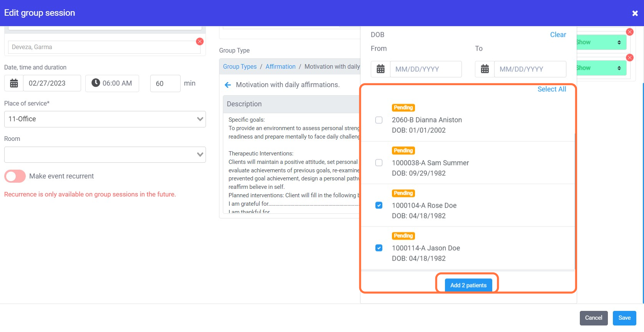This screenshot has height=332, width=644.
Task: Click the Specific goals text in description
Action: tap(247, 120)
